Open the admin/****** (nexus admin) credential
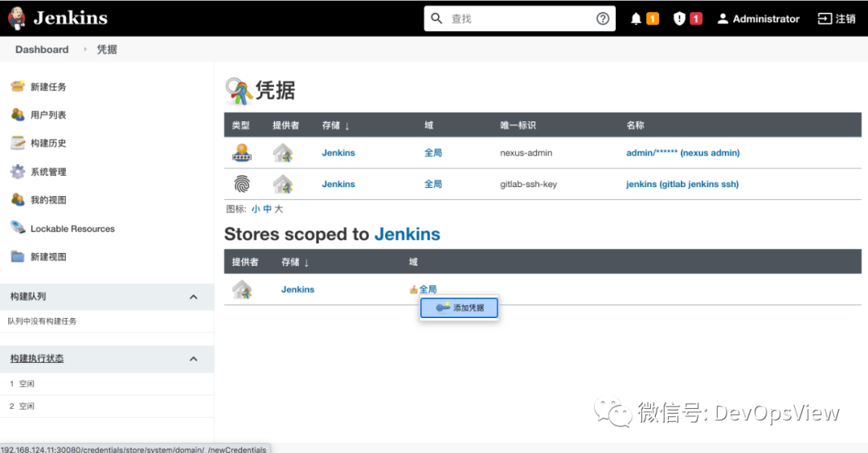The image size is (868, 453). pos(682,153)
